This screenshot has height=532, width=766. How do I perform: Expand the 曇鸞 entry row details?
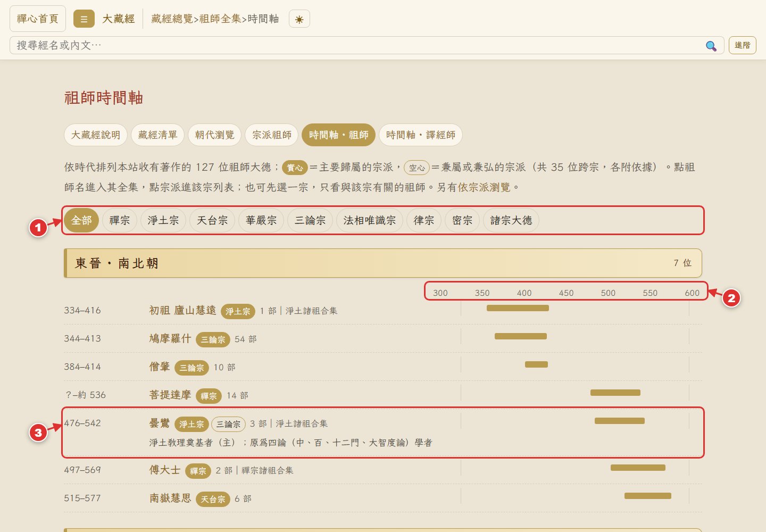383,433
